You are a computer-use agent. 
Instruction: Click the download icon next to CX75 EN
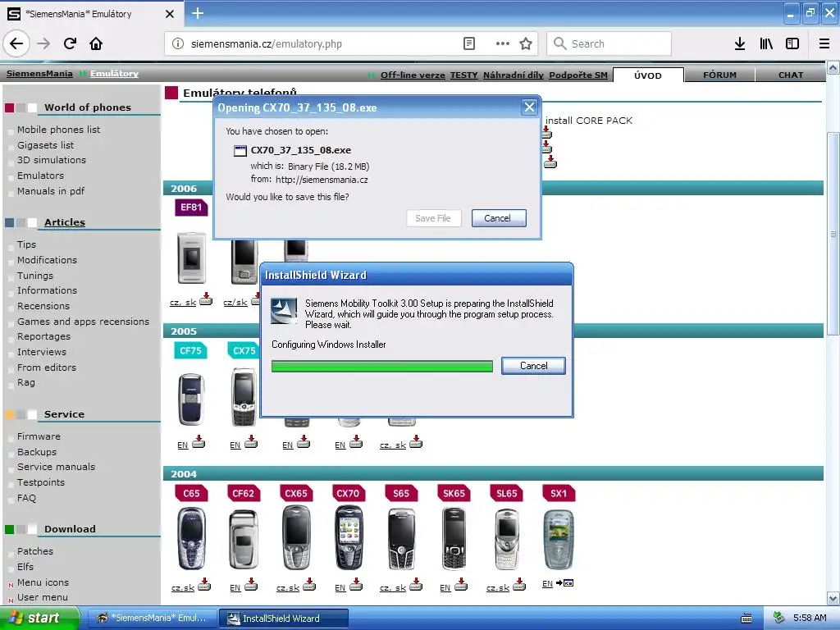pyautogui.click(x=251, y=442)
